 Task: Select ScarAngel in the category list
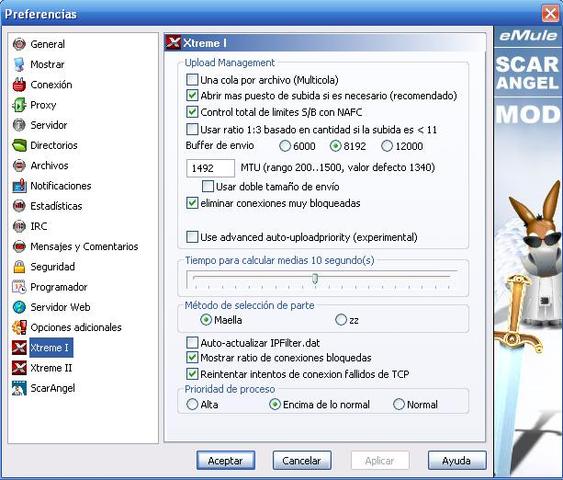(x=53, y=388)
